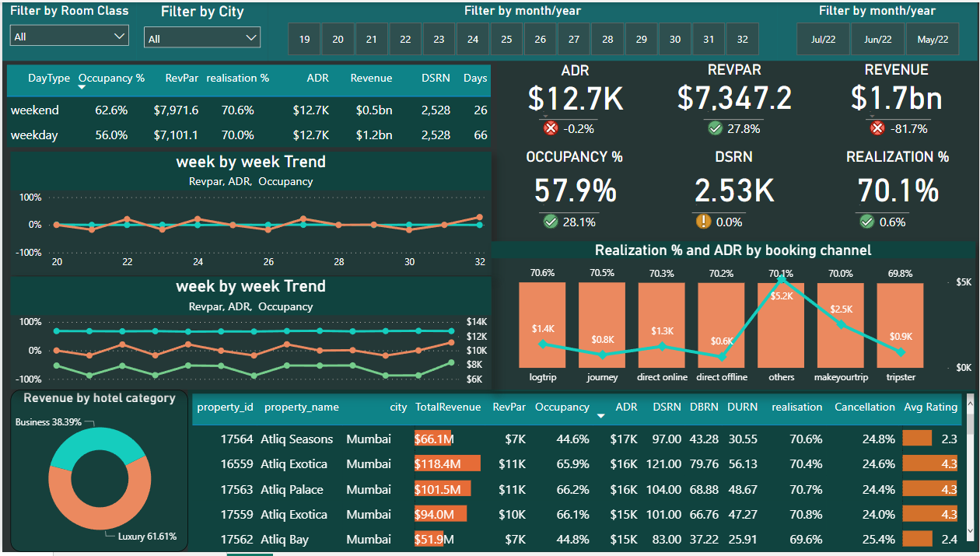Toggle the month filter button 25
The height and width of the screenshot is (556, 980).
click(x=506, y=38)
